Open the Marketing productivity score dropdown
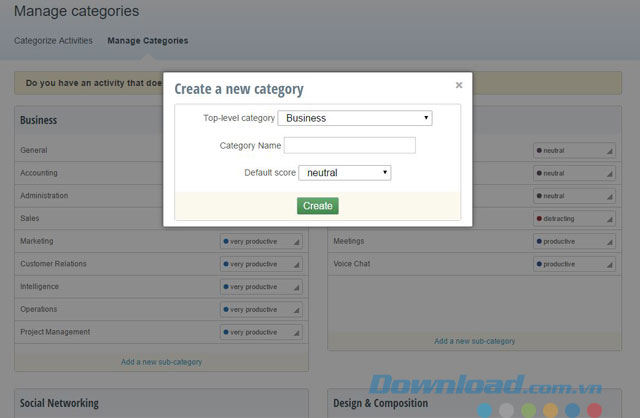The width and height of the screenshot is (640, 418). coord(261,241)
